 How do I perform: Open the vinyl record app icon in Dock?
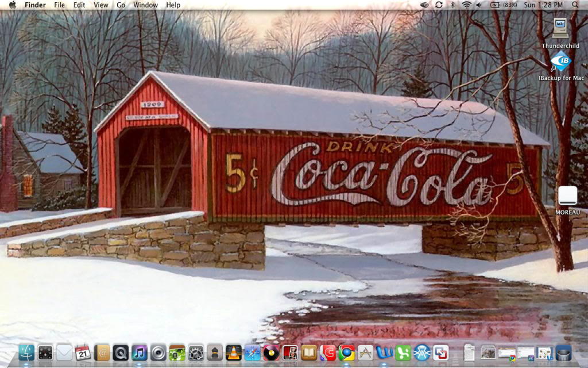click(x=271, y=353)
